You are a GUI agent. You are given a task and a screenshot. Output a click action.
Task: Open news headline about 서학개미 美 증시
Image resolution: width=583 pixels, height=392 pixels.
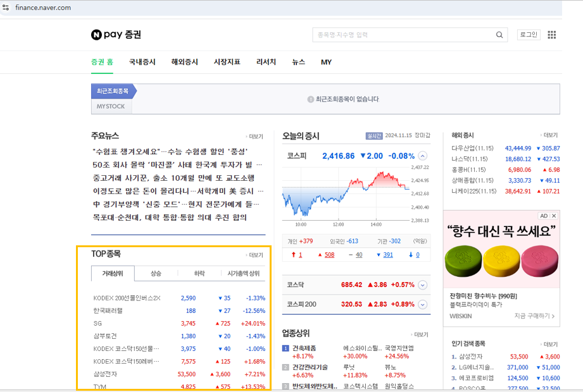point(178,191)
